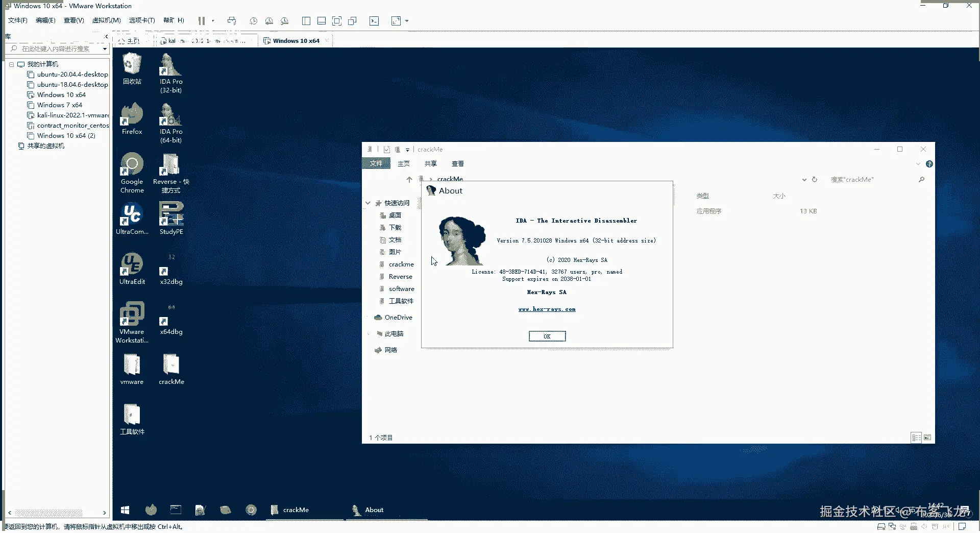Open the 选项卡(T) menu in VMware

(142, 20)
